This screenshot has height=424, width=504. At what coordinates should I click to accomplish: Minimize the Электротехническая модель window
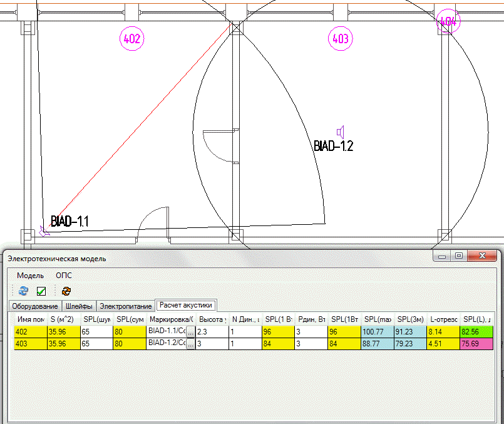(x=442, y=256)
